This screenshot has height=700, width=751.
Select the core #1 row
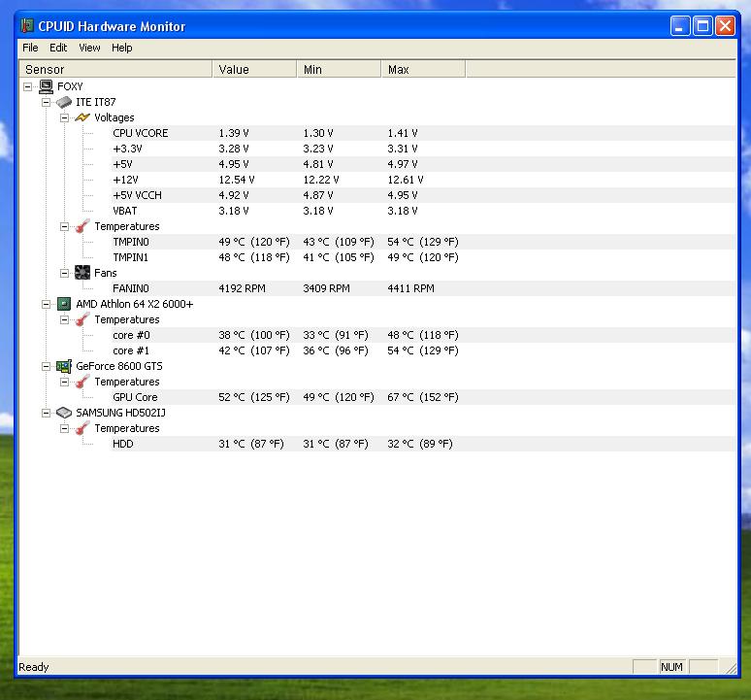[x=423, y=350]
